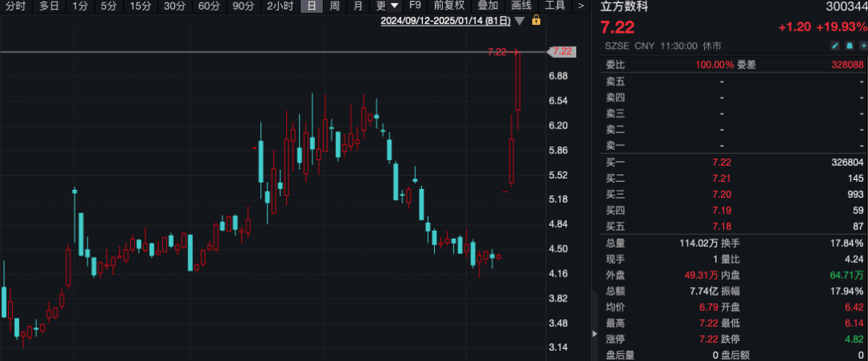Open the 画线 drawing tool
The image size is (868, 361).
pos(522,6)
